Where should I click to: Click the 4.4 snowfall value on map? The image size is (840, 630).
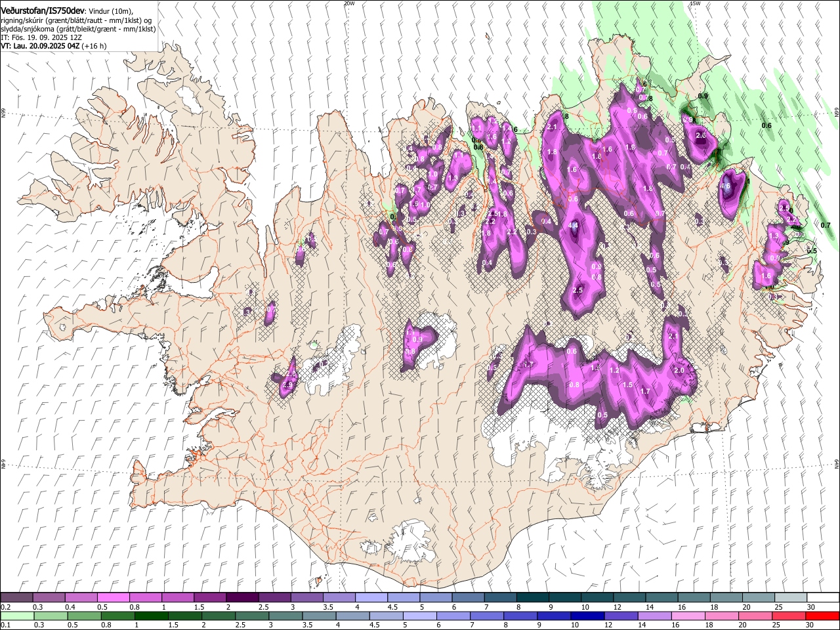(x=573, y=226)
